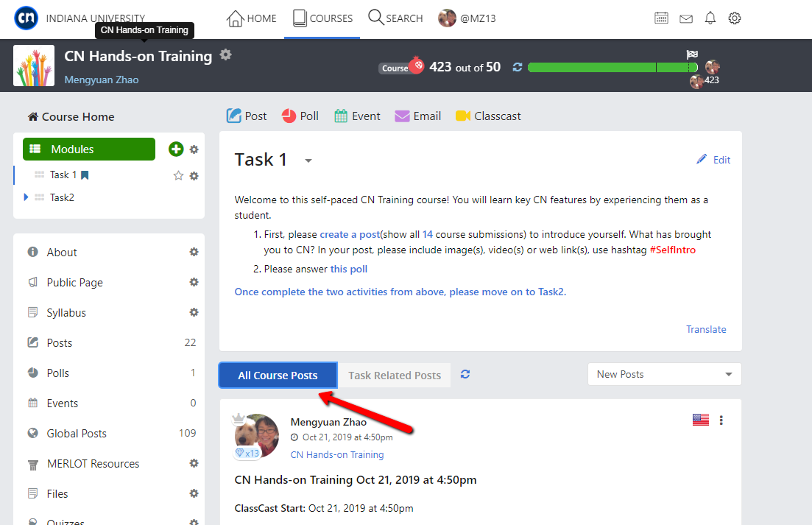Viewport: 812px width, 525px height.
Task: Create a new Event
Action: click(x=357, y=116)
